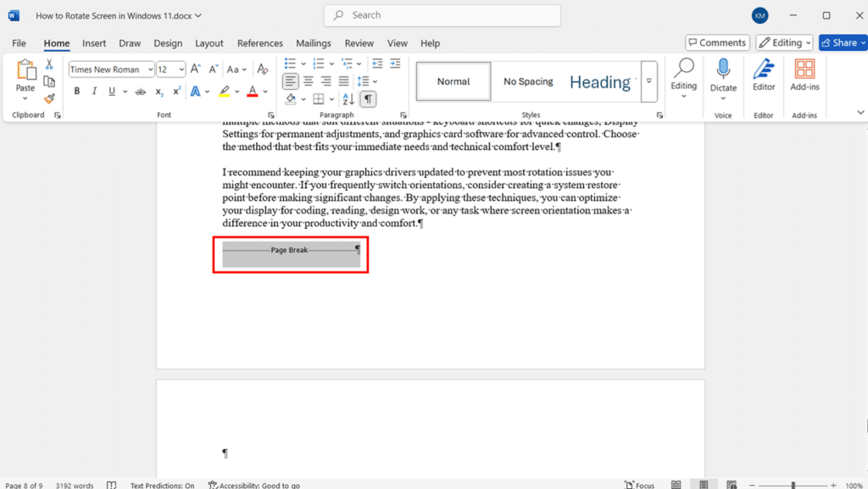Apply italic formatting
Image resolution: width=868 pixels, height=489 pixels.
pyautogui.click(x=94, y=90)
